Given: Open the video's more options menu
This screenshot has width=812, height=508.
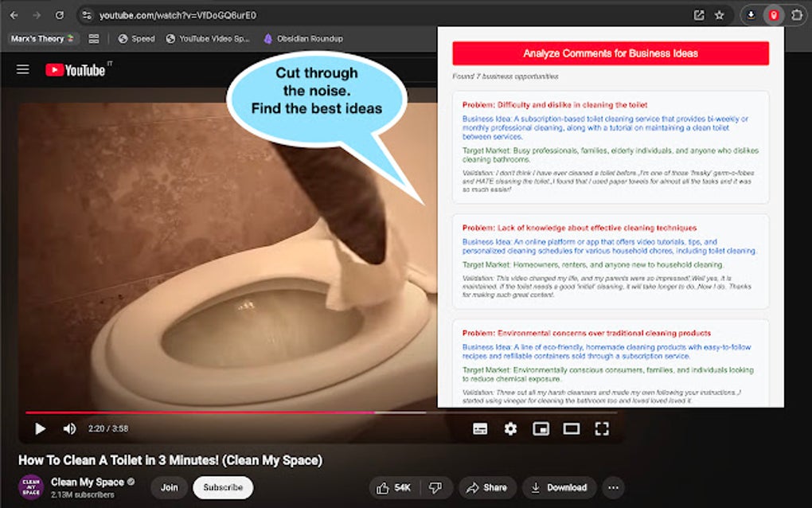Looking at the screenshot, I should click(x=613, y=487).
